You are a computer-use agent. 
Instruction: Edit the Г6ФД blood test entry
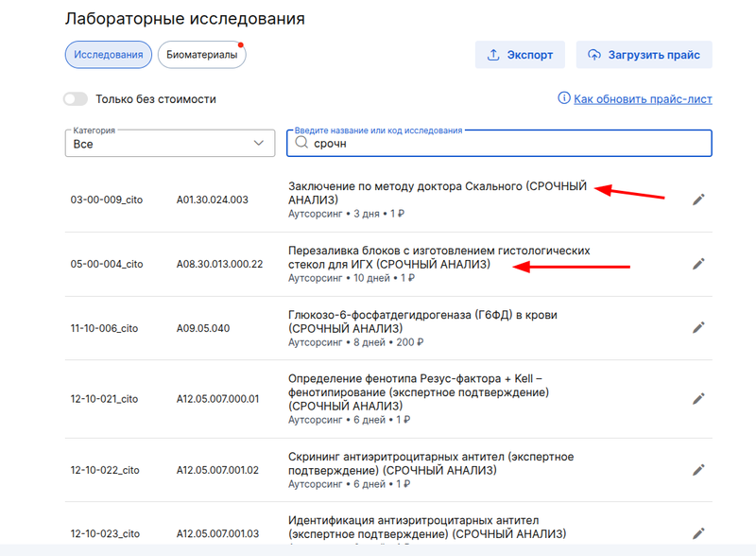click(698, 327)
